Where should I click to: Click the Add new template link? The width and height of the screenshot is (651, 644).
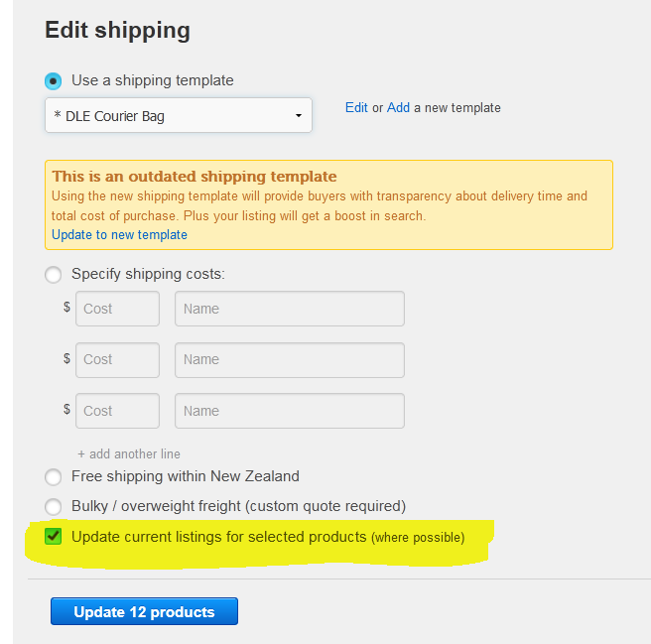coord(398,107)
